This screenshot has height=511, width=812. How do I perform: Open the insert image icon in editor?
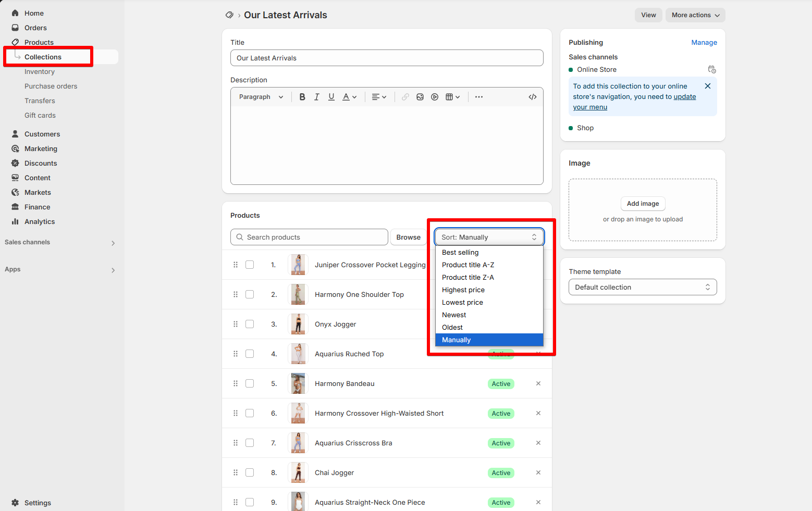click(420, 97)
